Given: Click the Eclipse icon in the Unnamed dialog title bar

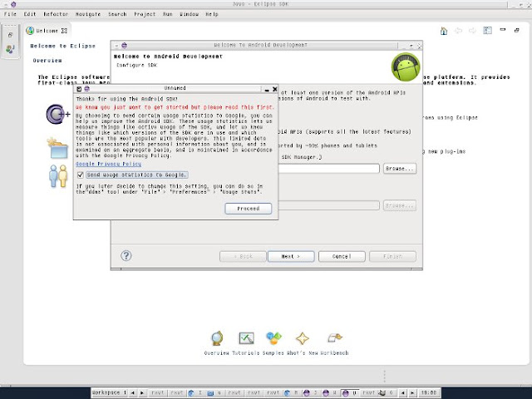Looking at the screenshot, I should 86,89.
